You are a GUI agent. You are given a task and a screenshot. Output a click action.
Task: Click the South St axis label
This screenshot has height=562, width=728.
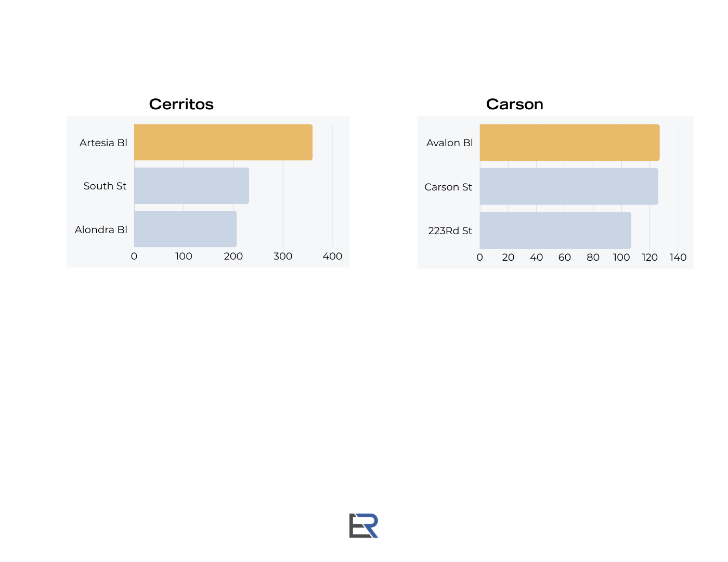(105, 186)
